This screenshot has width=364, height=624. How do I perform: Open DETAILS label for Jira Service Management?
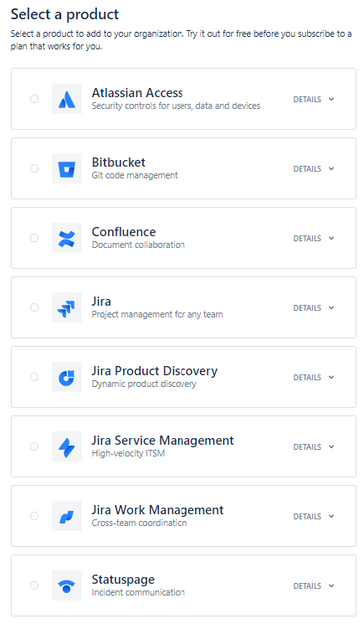pyautogui.click(x=307, y=447)
